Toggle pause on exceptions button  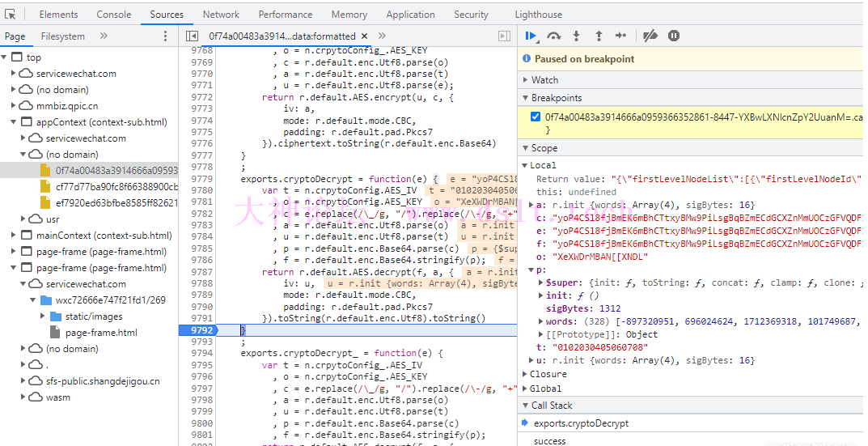[x=674, y=36]
